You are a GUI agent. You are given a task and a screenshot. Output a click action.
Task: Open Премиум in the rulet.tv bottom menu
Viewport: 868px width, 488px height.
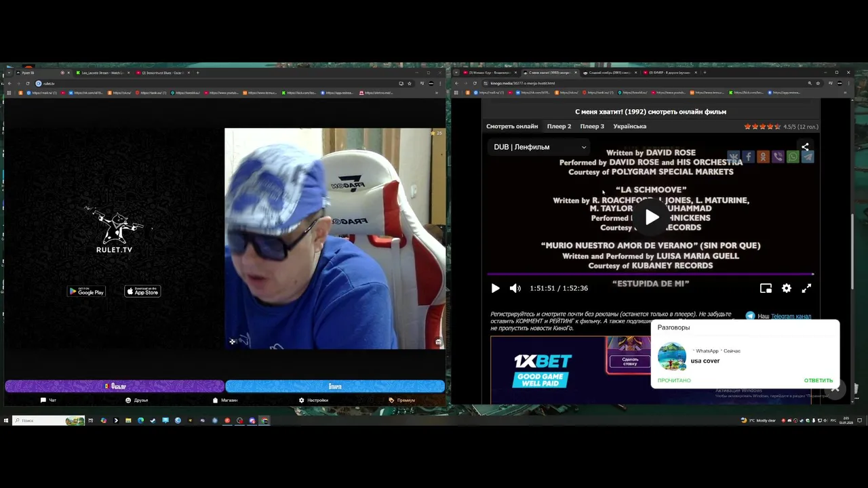coord(401,401)
